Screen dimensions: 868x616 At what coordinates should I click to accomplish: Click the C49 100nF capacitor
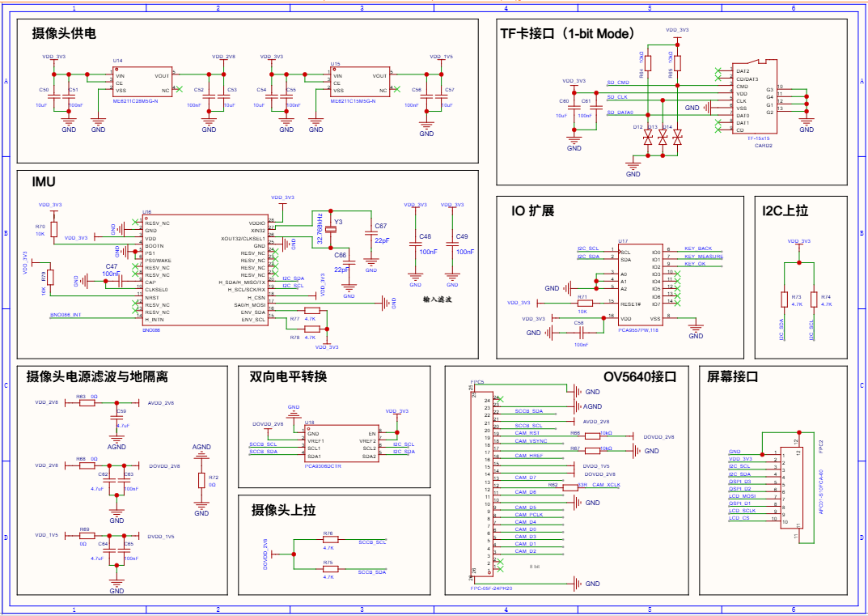[452, 244]
